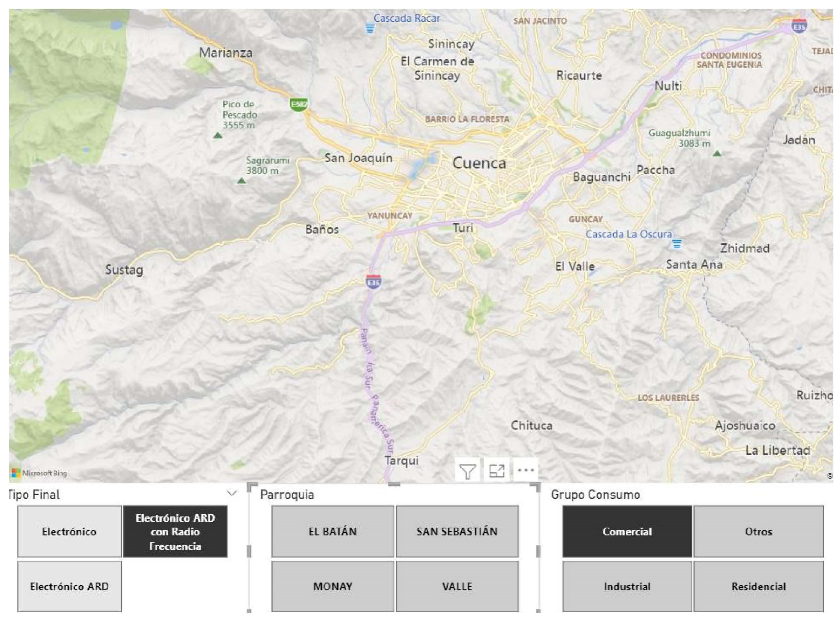840x623 pixels.
Task: Filter by SAN SEBASTIÁN parroquia
Action: 457,531
